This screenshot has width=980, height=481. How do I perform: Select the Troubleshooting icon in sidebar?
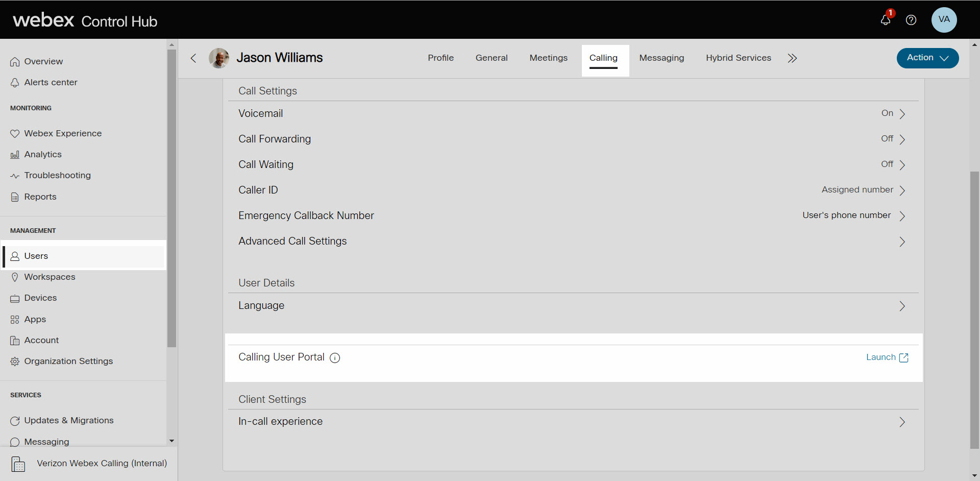tap(15, 175)
